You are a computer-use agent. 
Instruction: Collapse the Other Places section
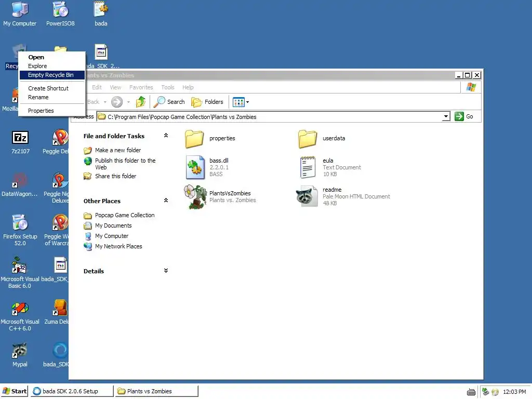coord(166,201)
